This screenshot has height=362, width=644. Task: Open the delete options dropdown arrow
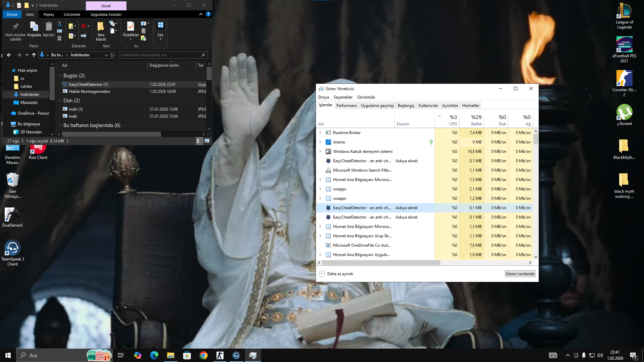[x=88, y=26]
